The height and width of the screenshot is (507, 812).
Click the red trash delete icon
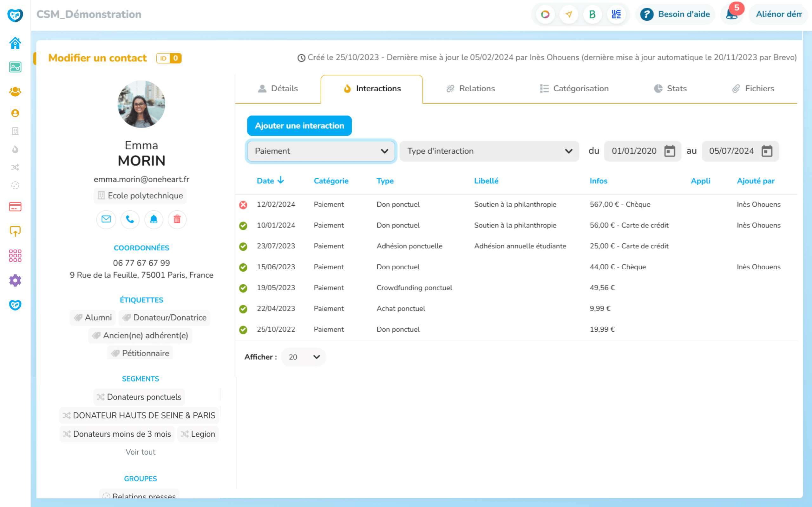[x=177, y=219]
